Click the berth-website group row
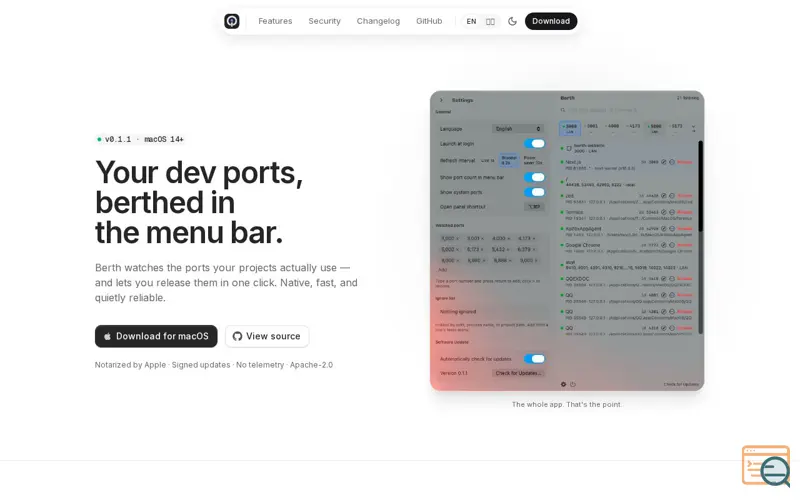Image resolution: width=800 pixels, height=500 pixels. (629, 148)
